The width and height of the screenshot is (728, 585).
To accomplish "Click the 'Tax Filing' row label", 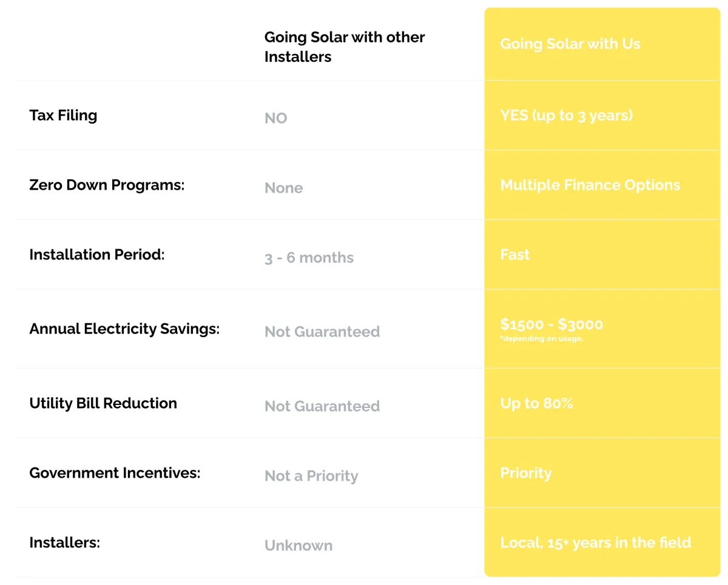I will 63,115.
